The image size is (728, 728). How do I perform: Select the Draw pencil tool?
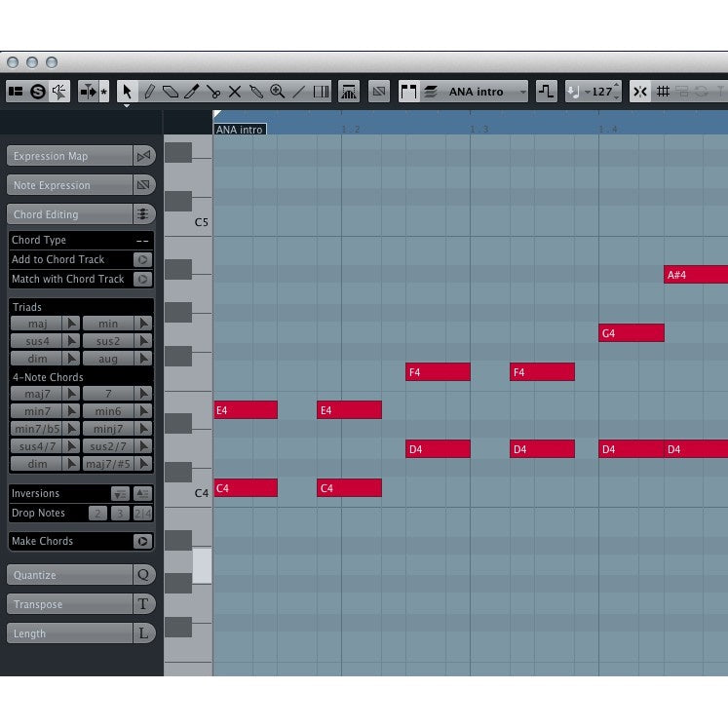pos(149,92)
